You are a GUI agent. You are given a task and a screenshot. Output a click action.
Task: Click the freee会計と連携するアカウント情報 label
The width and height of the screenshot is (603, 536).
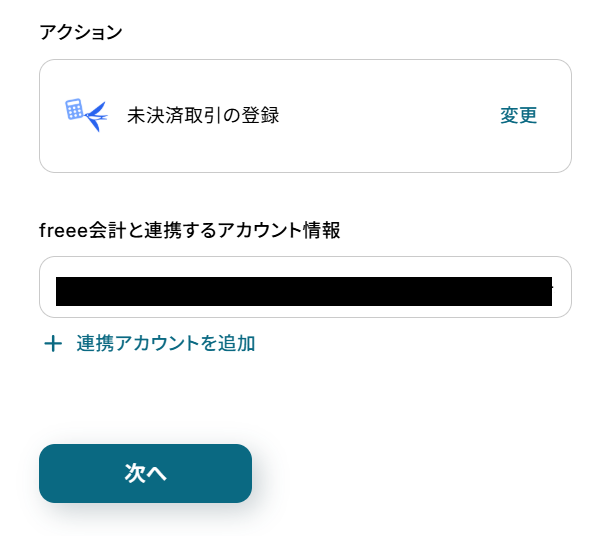(190, 230)
